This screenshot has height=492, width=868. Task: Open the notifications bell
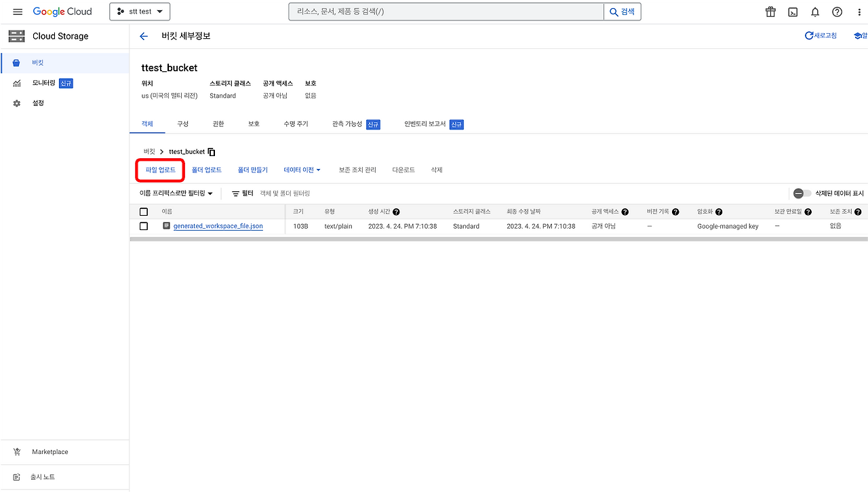[815, 12]
